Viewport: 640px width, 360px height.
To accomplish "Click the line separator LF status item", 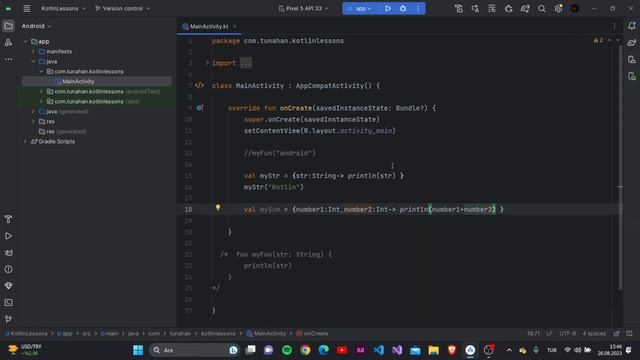I will [549, 333].
